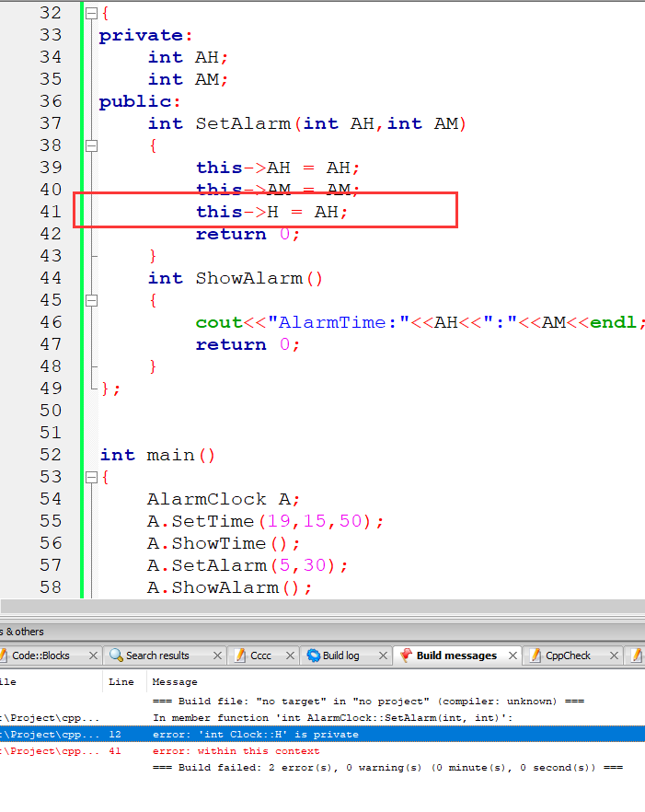The image size is (645, 812).
Task: Select the "'int Clock::H' is private" error row
Action: coord(255,734)
